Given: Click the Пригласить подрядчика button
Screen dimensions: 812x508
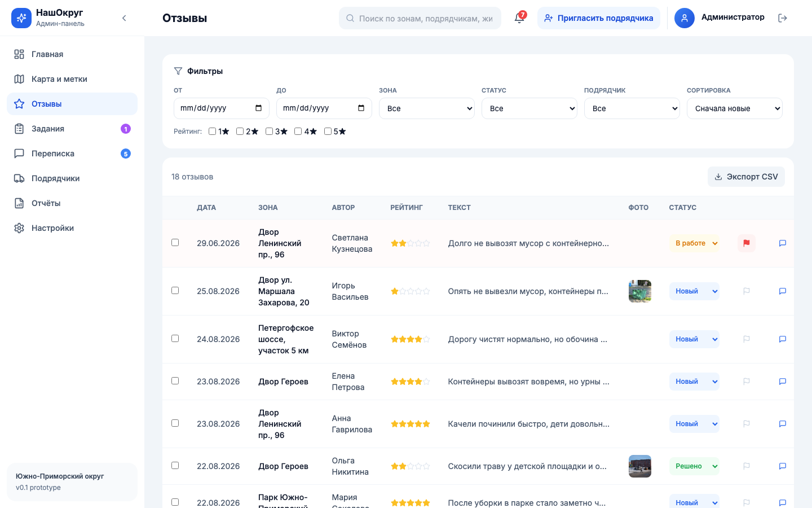Looking at the screenshot, I should [599, 18].
